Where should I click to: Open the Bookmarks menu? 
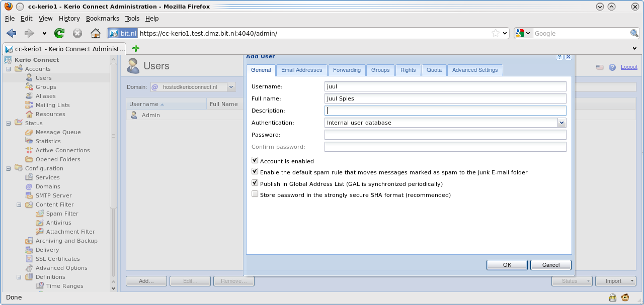tap(103, 19)
